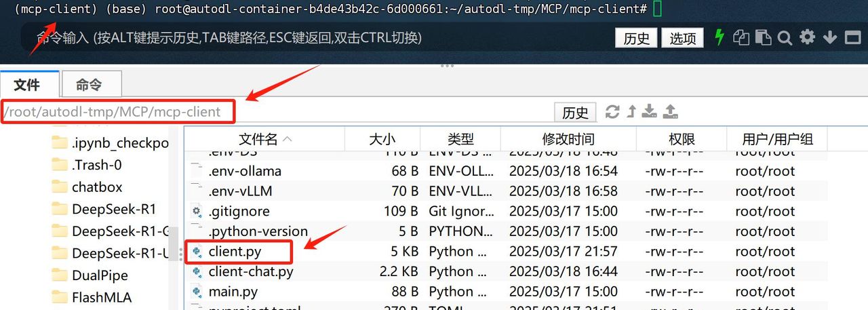Screen dimensions: 868x310
Task: Click the splitter handle dots above the file panel
Action: [447, 66]
